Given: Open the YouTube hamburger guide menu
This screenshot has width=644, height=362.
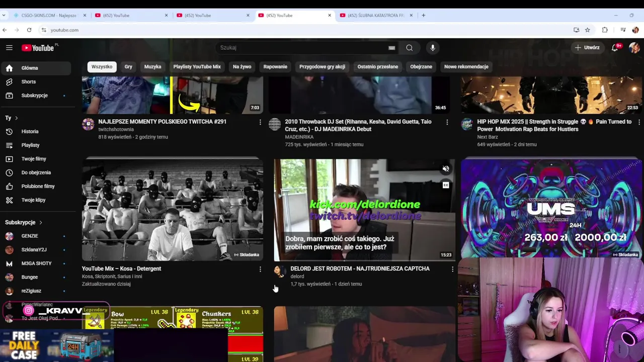Looking at the screenshot, I should [x=9, y=48].
